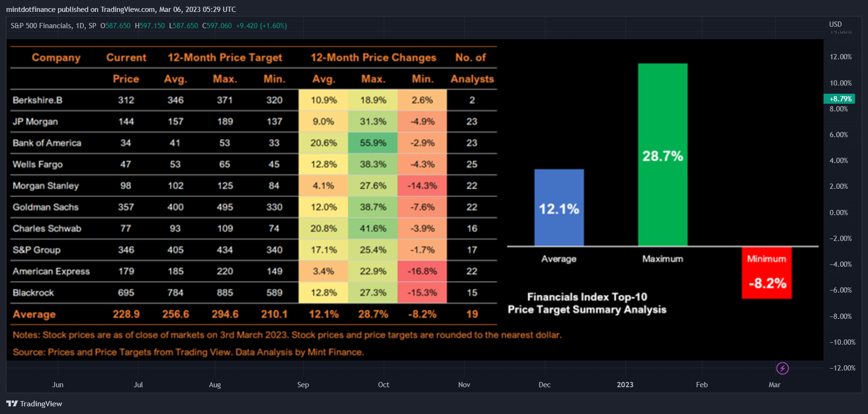Click the 2023 label on time axis

pos(625,385)
